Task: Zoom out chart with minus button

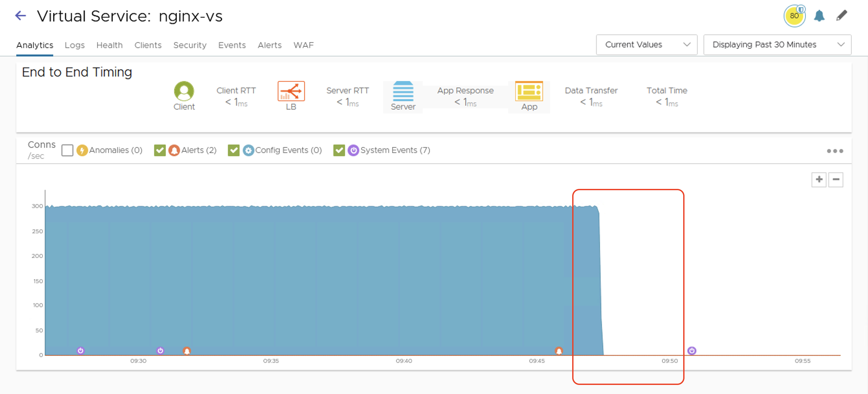Action: coord(836,180)
